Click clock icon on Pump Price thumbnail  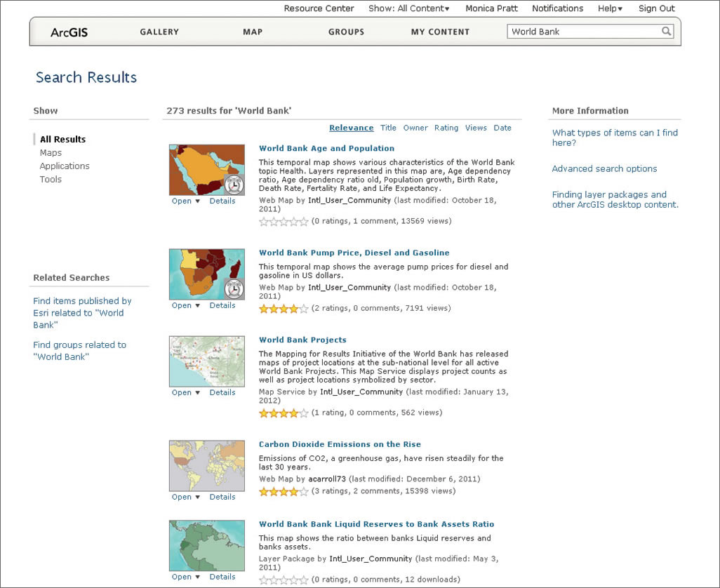tap(234, 289)
